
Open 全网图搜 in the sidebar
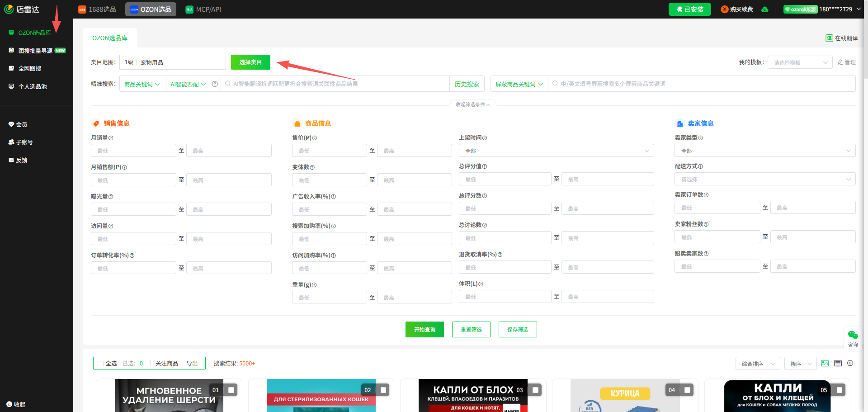[30, 68]
